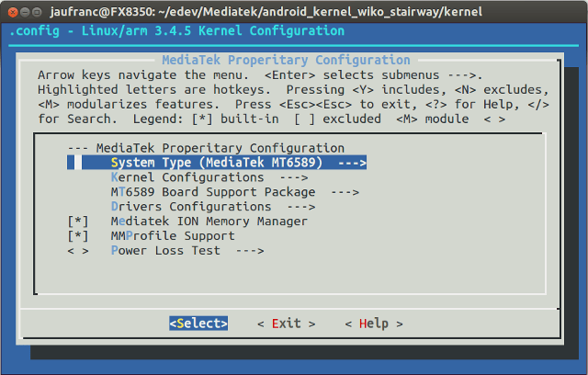The image size is (588, 375).
Task: Open the Drivers Configurations submenu
Action: tap(213, 207)
